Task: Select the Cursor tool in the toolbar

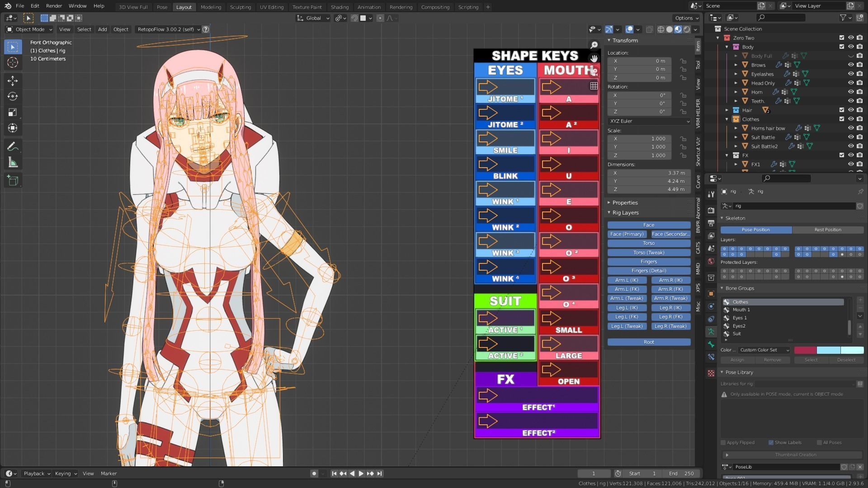Action: (13, 62)
